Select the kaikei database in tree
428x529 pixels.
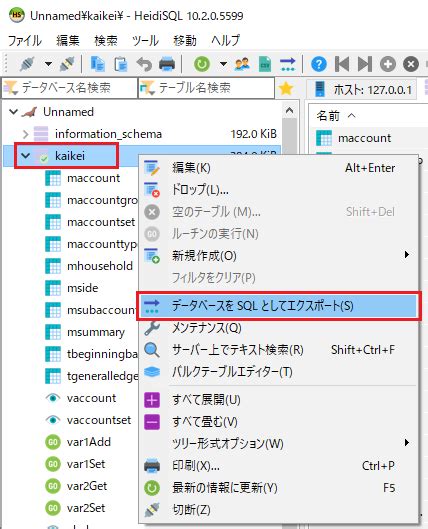pos(69,156)
